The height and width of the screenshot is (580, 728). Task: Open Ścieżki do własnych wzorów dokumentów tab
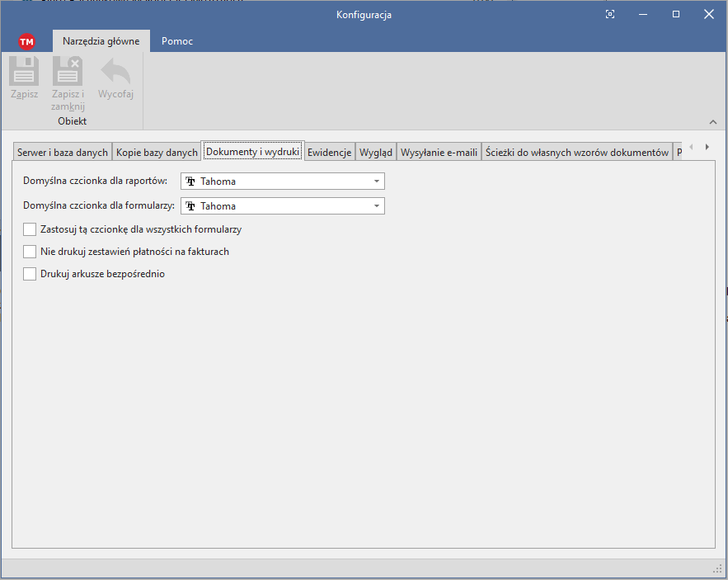(576, 153)
